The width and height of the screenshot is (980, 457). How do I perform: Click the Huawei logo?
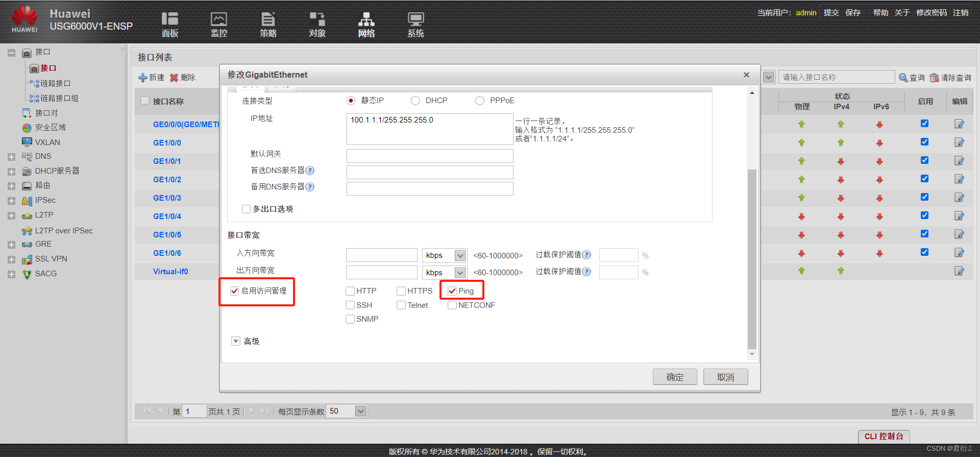tap(24, 19)
